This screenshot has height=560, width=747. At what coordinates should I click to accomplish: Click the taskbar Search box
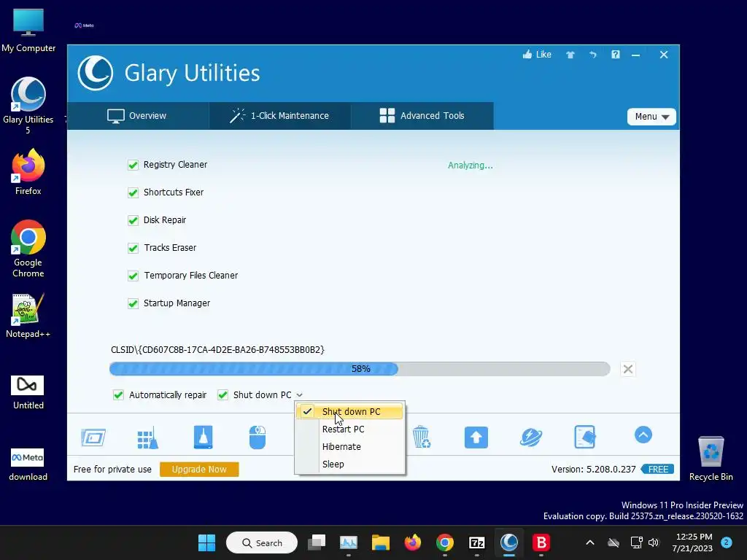pos(262,542)
